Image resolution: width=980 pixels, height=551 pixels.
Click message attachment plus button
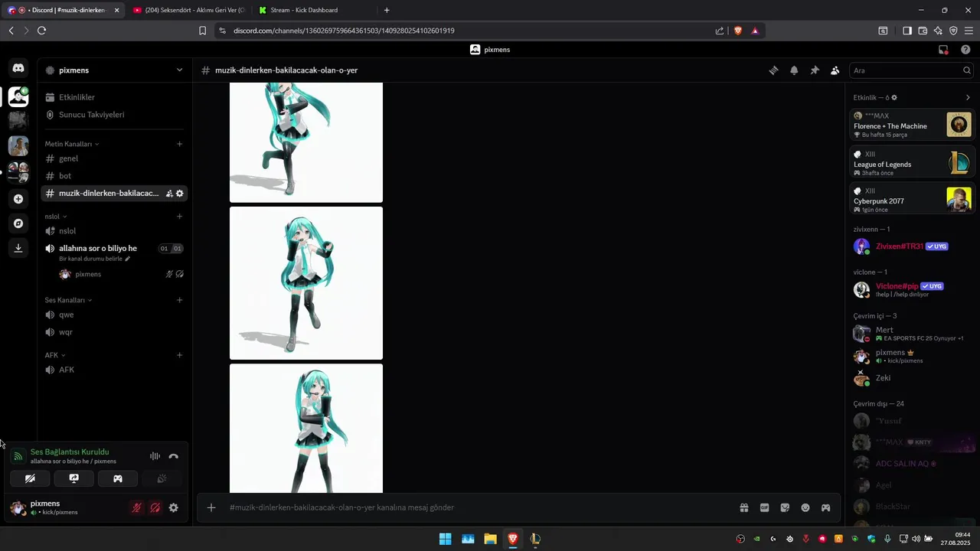click(x=211, y=507)
